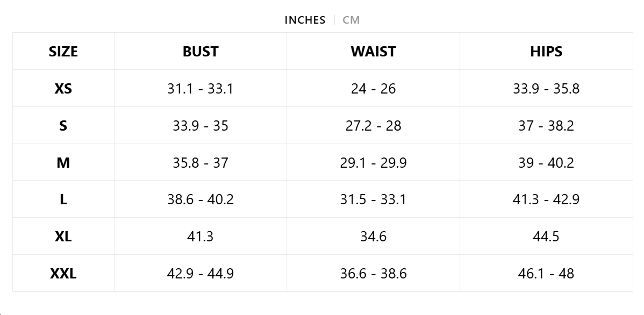
Task: Click M hips value 39 - 40.2
Action: [546, 162]
